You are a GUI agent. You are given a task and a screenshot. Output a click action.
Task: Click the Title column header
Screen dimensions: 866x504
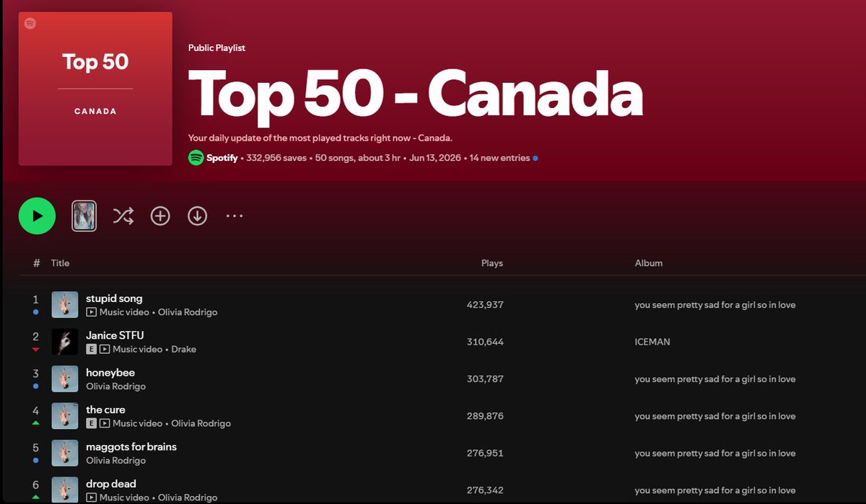click(60, 263)
